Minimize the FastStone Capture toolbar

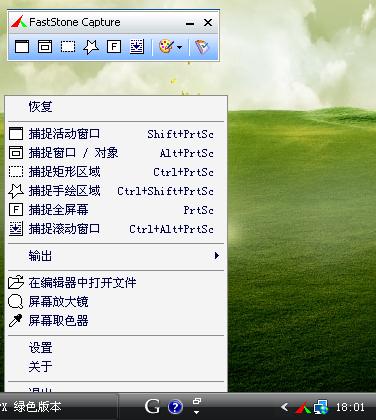[190, 23]
